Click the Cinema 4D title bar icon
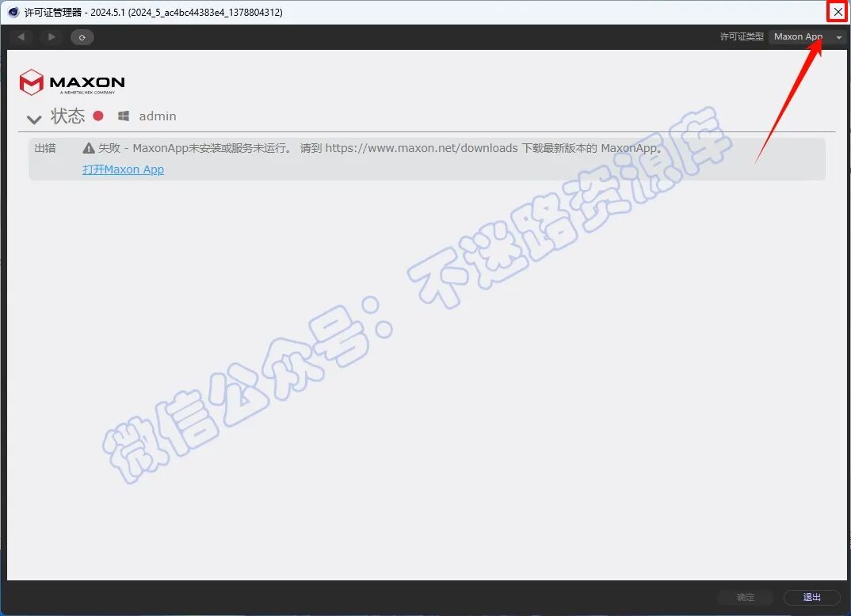The image size is (851, 616). click(13, 12)
